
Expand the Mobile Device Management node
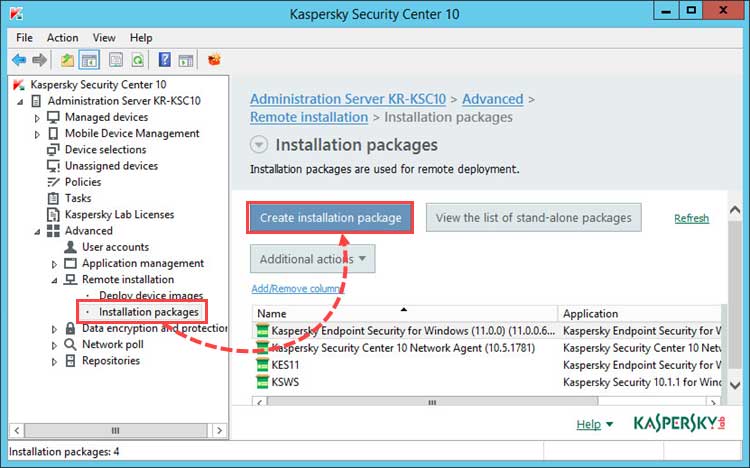[37, 134]
